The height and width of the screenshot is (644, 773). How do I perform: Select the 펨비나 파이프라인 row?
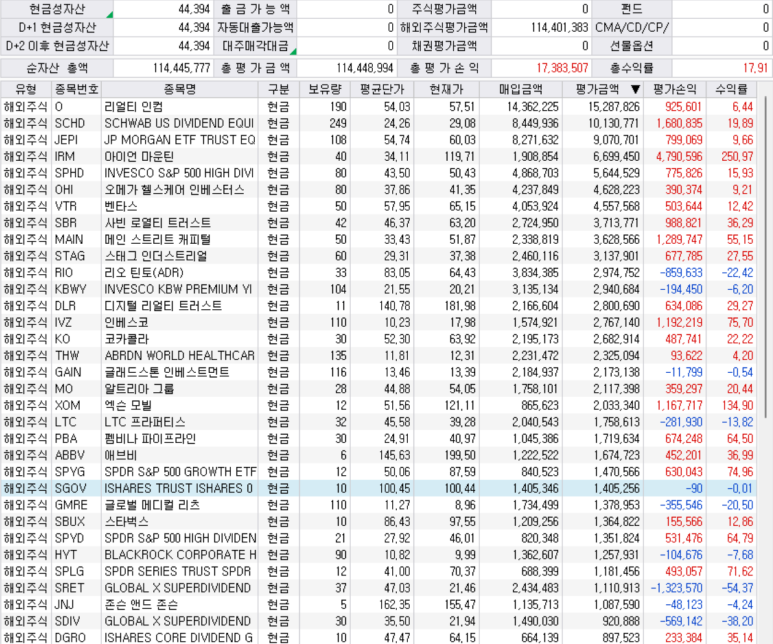(x=379, y=439)
